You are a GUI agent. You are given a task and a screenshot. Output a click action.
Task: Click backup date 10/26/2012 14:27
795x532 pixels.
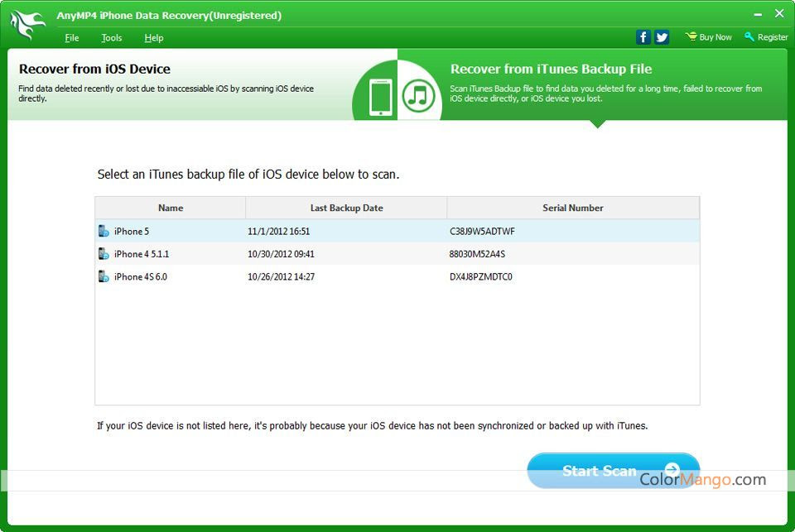coord(281,276)
